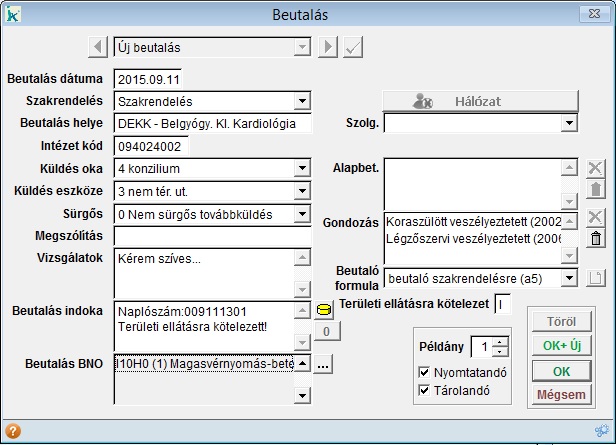The image size is (616, 445).
Task: Click the checkmark confirm icon beside Új beutalás
Action: click(x=352, y=47)
